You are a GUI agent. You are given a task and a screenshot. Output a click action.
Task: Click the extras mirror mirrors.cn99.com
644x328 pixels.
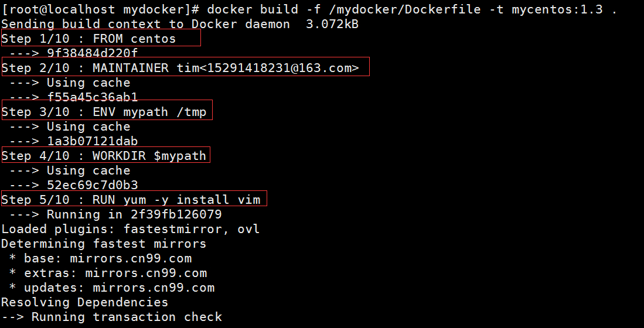[x=146, y=273]
